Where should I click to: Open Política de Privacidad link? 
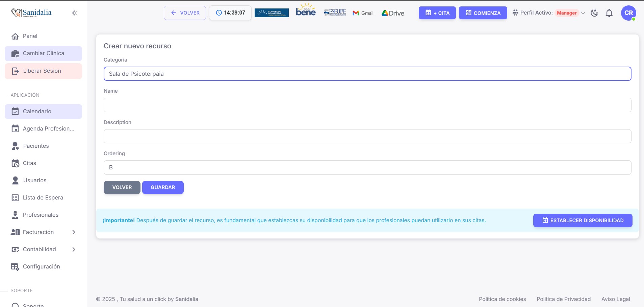[563, 299]
